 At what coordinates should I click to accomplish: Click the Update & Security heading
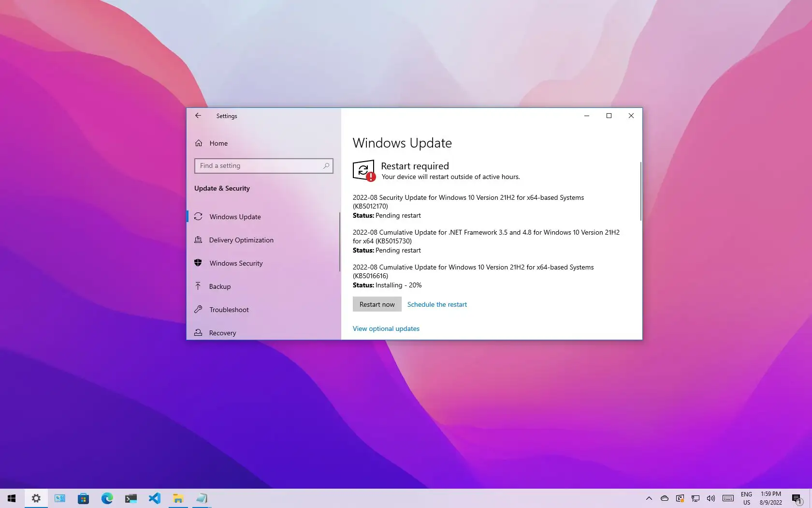coord(222,188)
